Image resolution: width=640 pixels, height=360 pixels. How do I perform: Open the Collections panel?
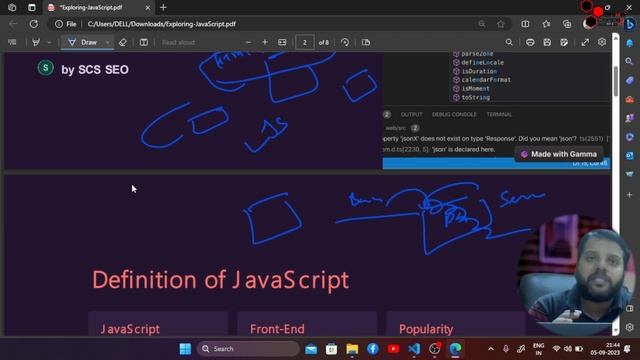point(567,24)
